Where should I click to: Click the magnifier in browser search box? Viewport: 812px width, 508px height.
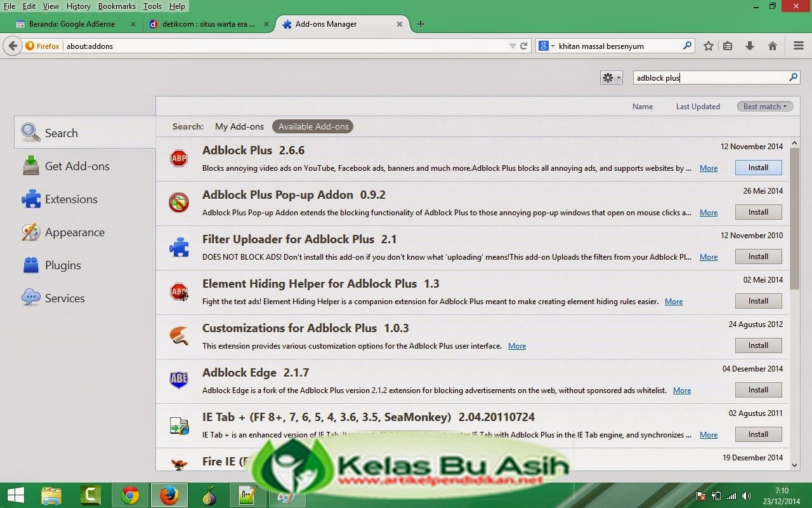pyautogui.click(x=687, y=46)
